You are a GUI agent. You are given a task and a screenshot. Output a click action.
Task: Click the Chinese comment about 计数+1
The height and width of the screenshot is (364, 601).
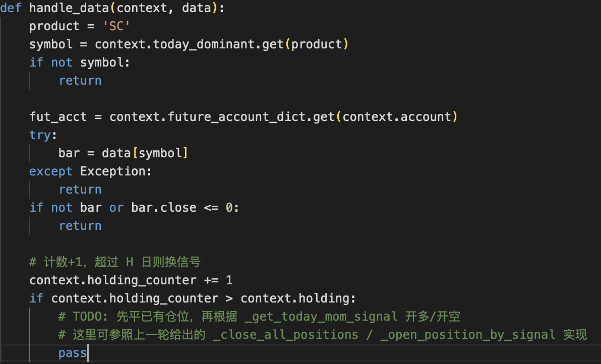115,262
